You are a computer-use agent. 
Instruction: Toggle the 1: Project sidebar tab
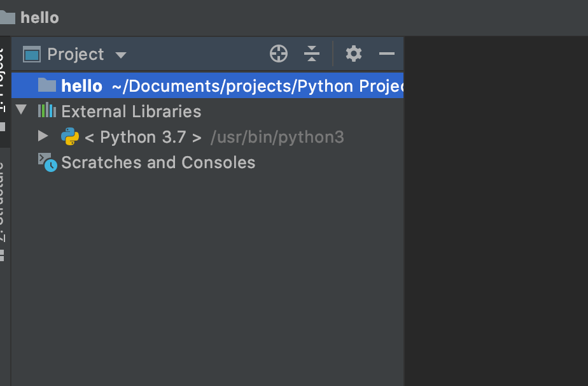point(3,80)
